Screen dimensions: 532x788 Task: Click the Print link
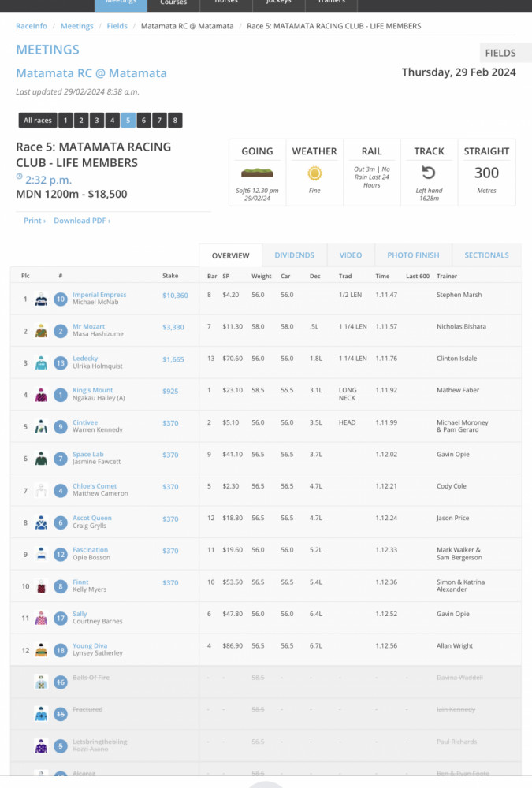coord(35,221)
